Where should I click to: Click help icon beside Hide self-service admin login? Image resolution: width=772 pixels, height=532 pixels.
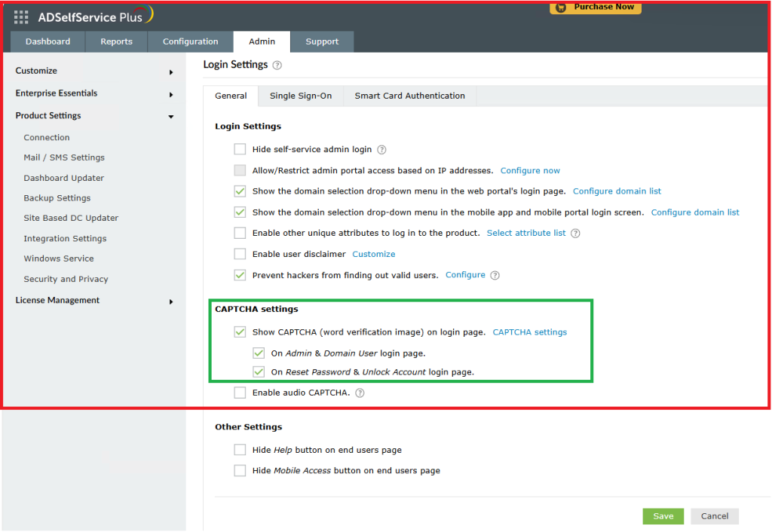[x=381, y=149]
